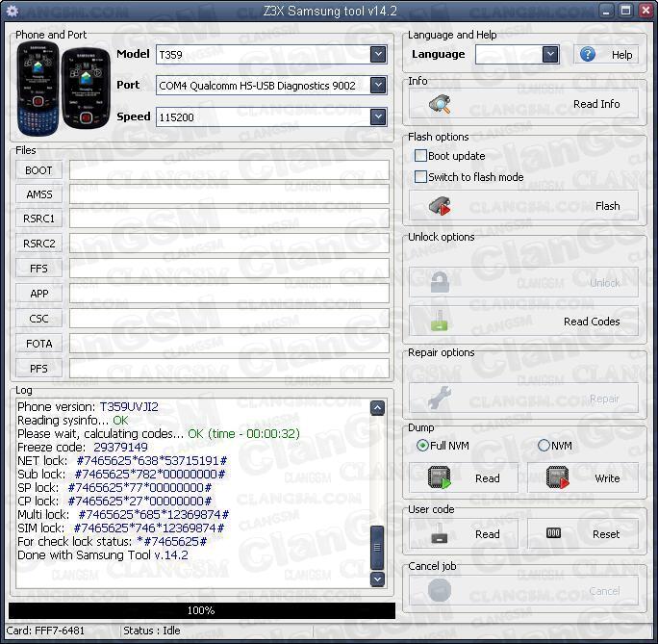
Task: Click the Read Info magnifier icon
Action: [440, 104]
